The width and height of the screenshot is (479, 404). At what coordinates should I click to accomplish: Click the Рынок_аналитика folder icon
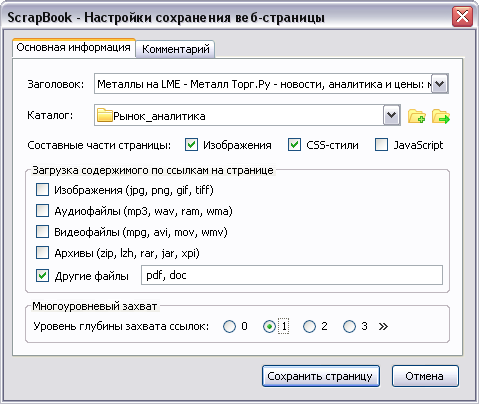coord(104,115)
